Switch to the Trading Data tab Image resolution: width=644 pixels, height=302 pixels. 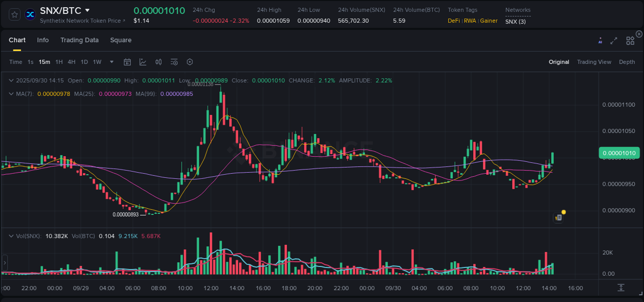79,40
